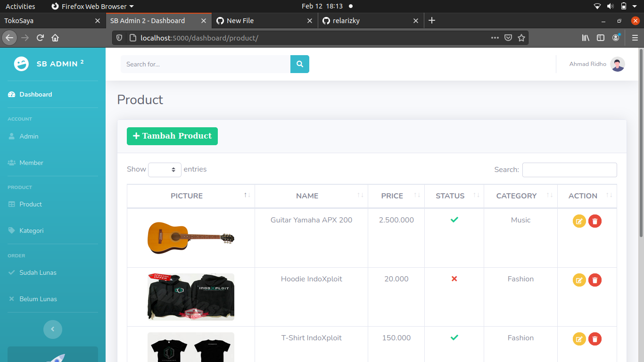Image resolution: width=644 pixels, height=362 pixels.
Task: Open the system clock Feb 12 18:13
Action: (x=322, y=6)
